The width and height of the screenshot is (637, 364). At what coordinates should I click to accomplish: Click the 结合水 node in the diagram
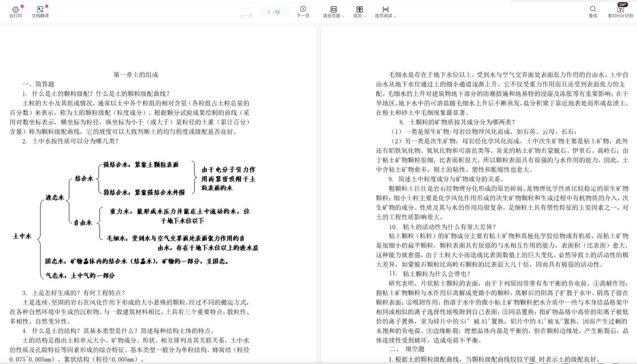84,179
